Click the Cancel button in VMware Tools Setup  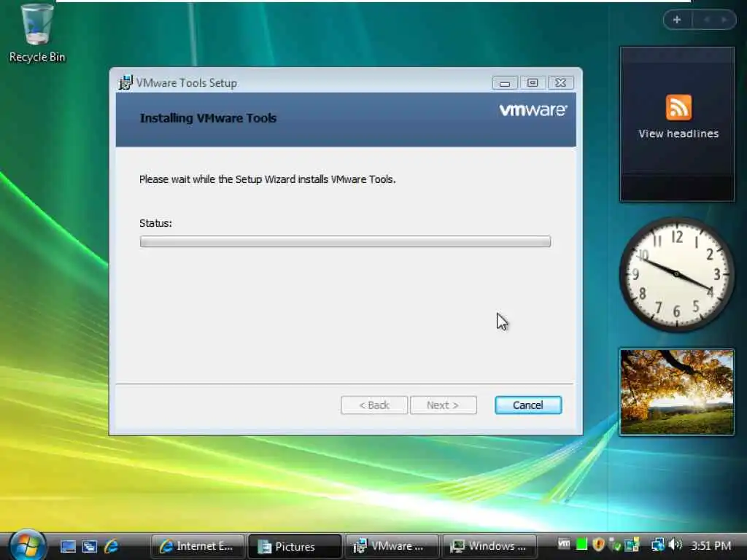528,405
